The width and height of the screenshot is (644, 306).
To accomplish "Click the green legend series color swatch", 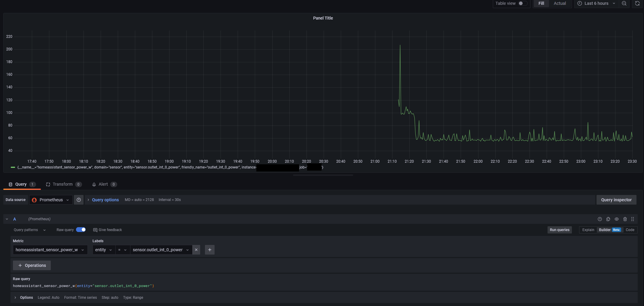I will pyautogui.click(x=13, y=167).
